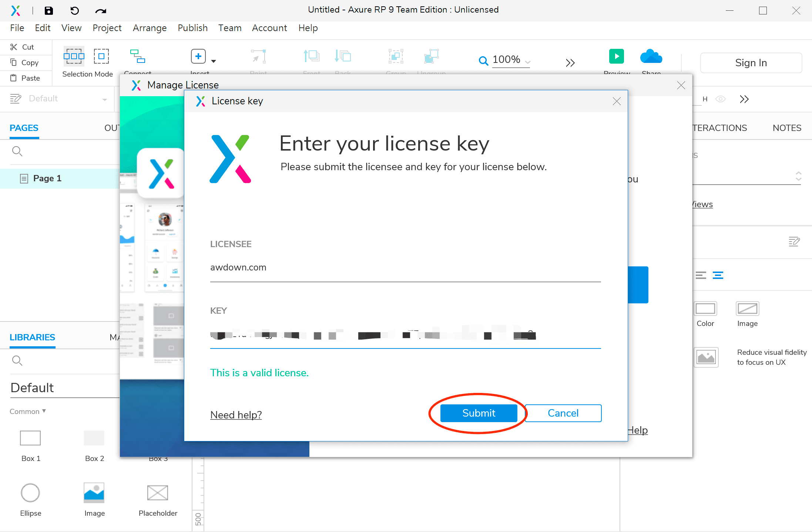
Task: Click the Insert plus icon
Action: (x=198, y=56)
